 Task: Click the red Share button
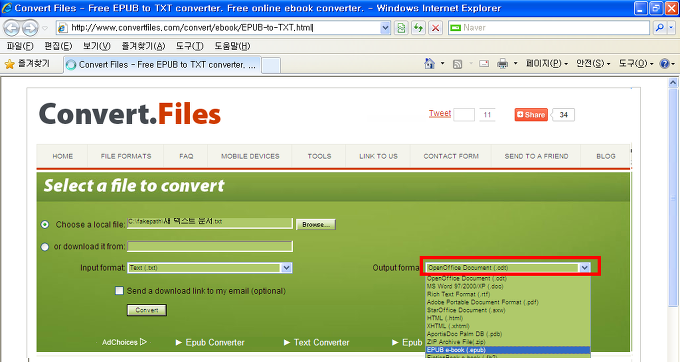(531, 114)
